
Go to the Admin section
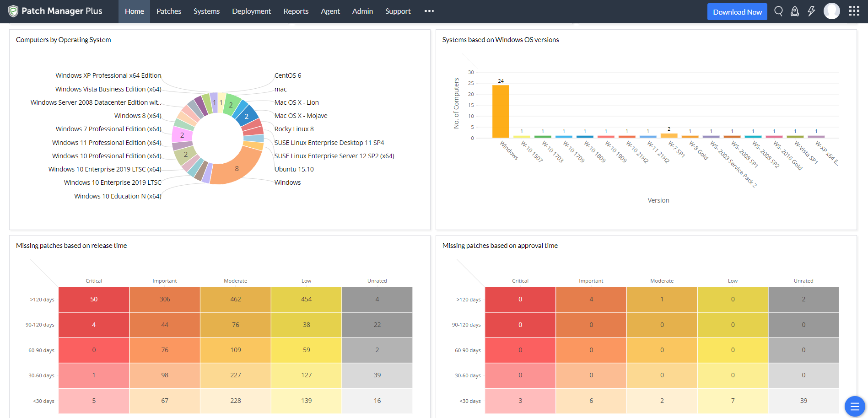pos(362,11)
